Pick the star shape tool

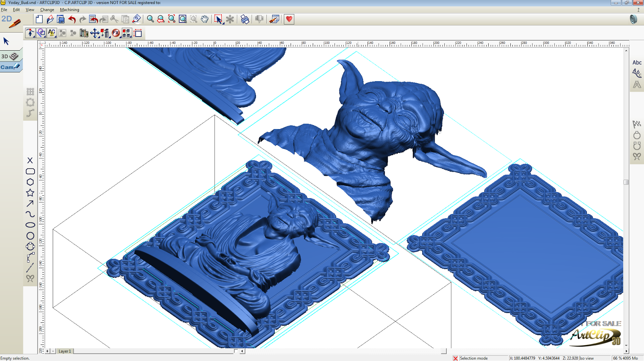[30, 193]
